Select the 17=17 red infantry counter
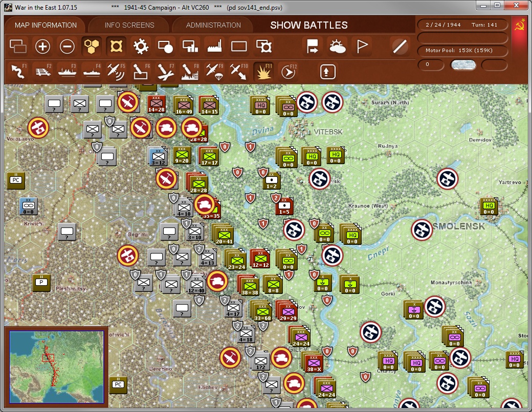The height and width of the screenshot is (412, 532). (x=209, y=157)
